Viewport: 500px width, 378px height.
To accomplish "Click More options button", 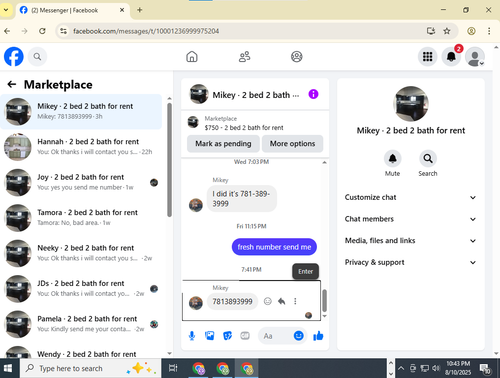I will (292, 144).
